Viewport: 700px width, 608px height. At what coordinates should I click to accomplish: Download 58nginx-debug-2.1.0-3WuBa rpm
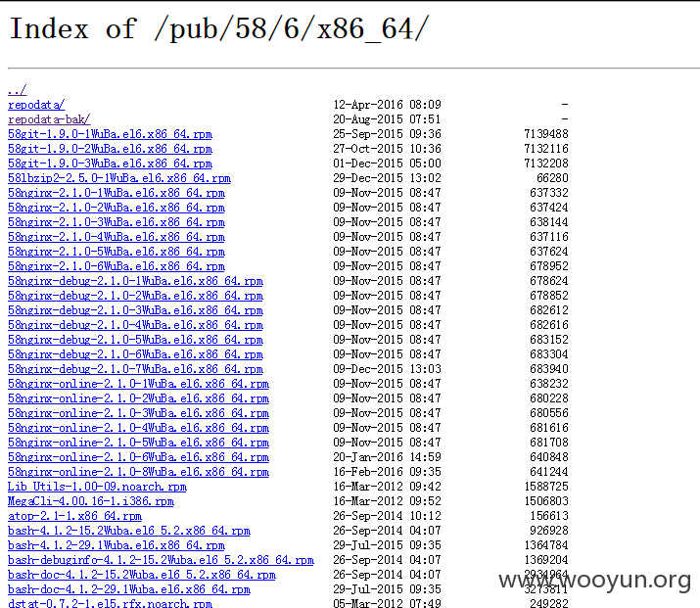[x=135, y=310]
